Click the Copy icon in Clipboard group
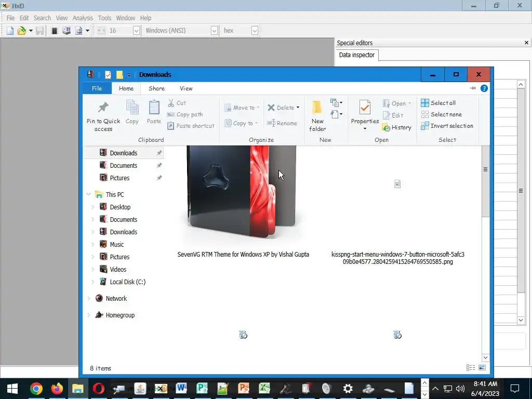Viewport: 532px width, 399px height. pyautogui.click(x=132, y=107)
